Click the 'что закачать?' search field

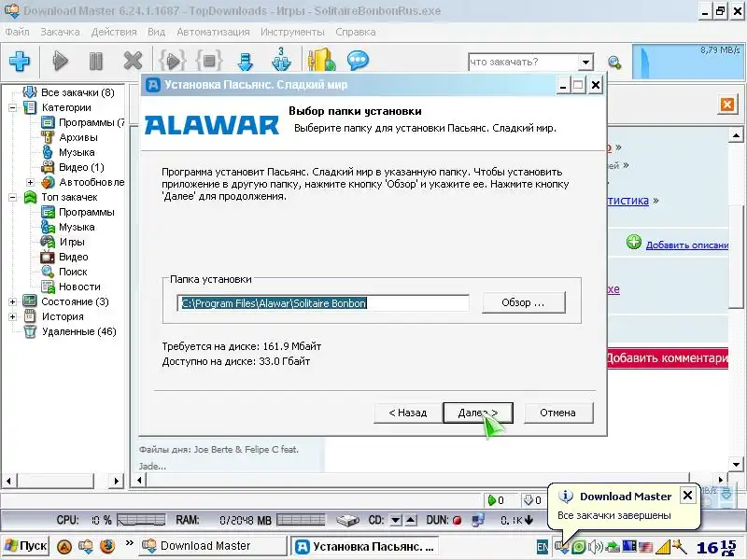[523, 62]
